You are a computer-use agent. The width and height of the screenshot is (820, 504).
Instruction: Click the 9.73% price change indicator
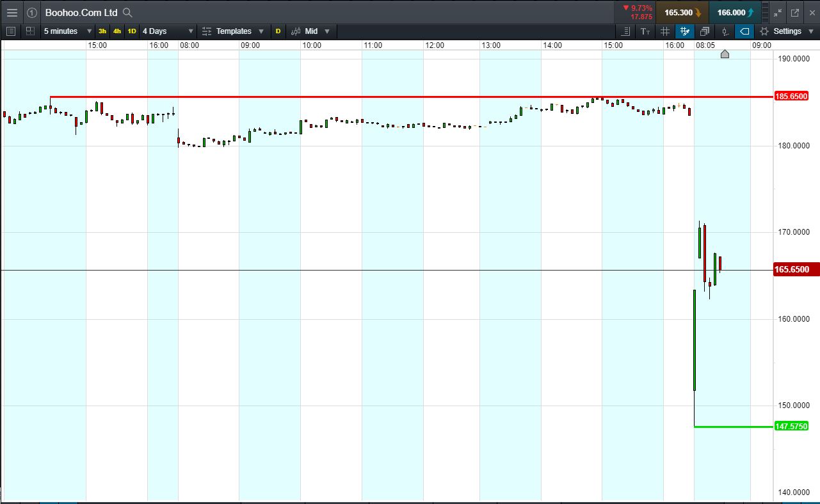pos(637,8)
